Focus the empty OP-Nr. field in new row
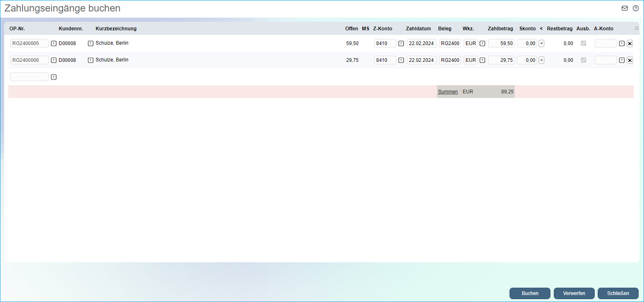 tap(30, 77)
